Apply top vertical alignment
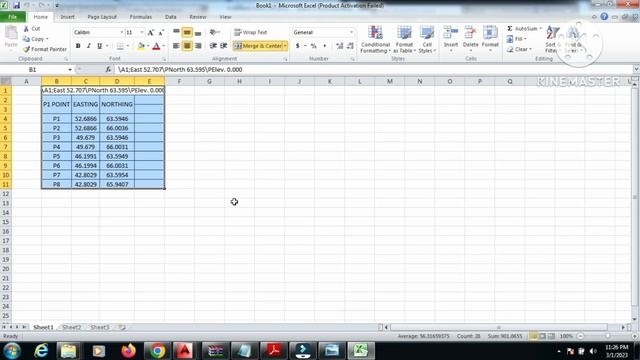Viewport: 640px width, 360px height. point(176,32)
